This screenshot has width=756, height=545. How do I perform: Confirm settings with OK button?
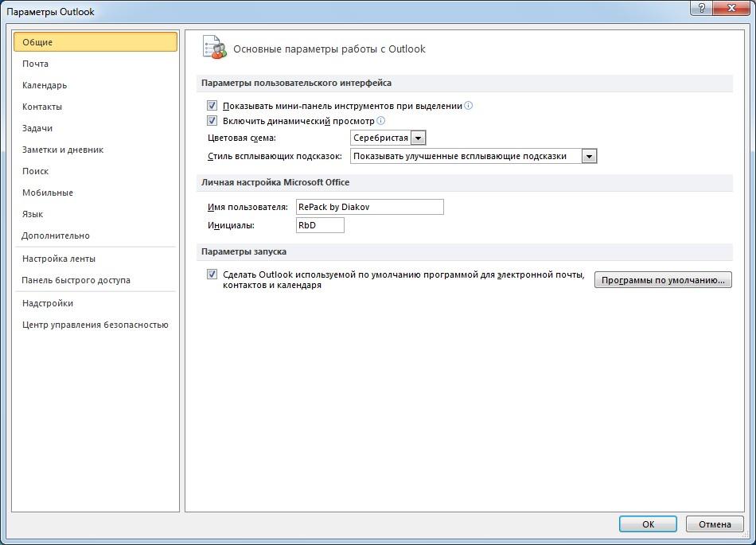pyautogui.click(x=648, y=524)
